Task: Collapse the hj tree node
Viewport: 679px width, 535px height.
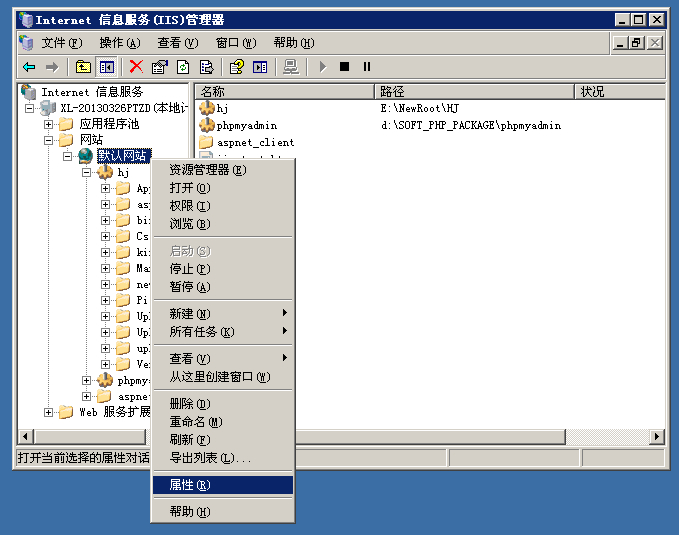Action: [x=87, y=172]
